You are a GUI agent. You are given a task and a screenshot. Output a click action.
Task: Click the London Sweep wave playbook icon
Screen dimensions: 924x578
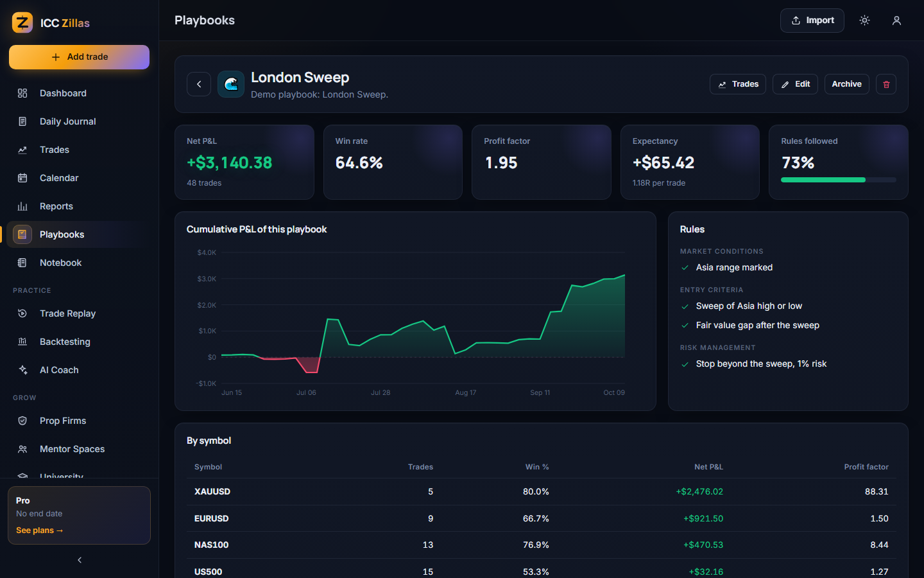click(x=231, y=84)
